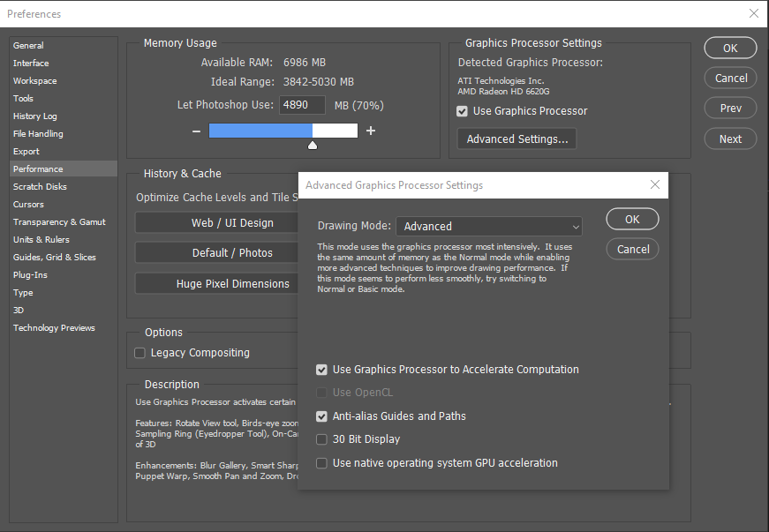Open Transparency & Gamut preferences

[64, 222]
